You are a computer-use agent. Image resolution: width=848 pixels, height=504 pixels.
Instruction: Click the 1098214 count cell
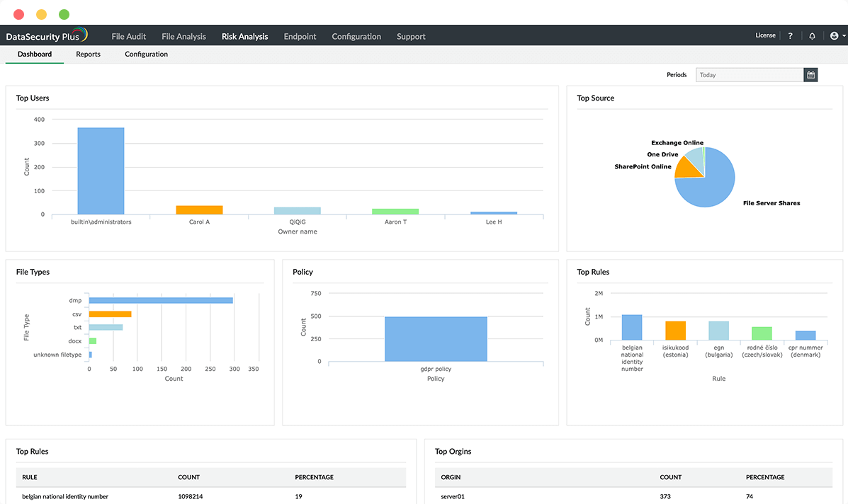[191, 496]
